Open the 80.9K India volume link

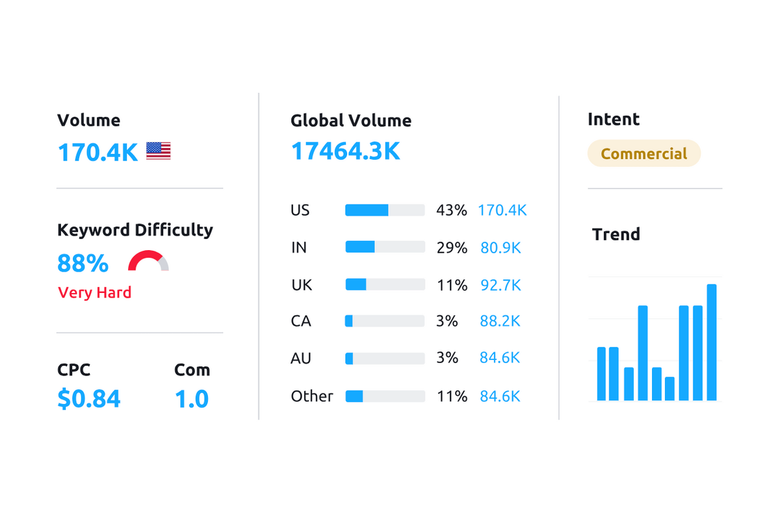(500, 247)
